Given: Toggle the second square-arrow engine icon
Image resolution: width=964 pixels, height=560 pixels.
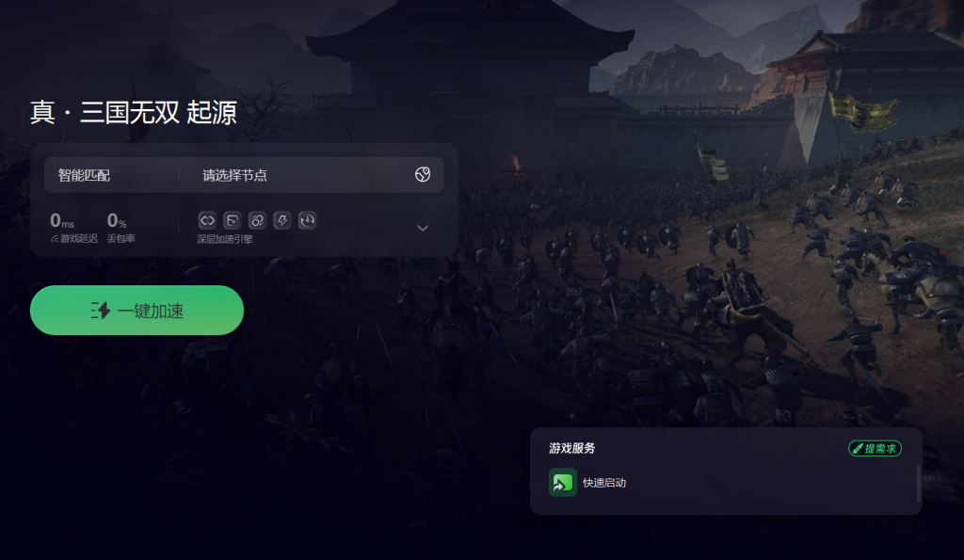Looking at the screenshot, I should pyautogui.click(x=233, y=220).
